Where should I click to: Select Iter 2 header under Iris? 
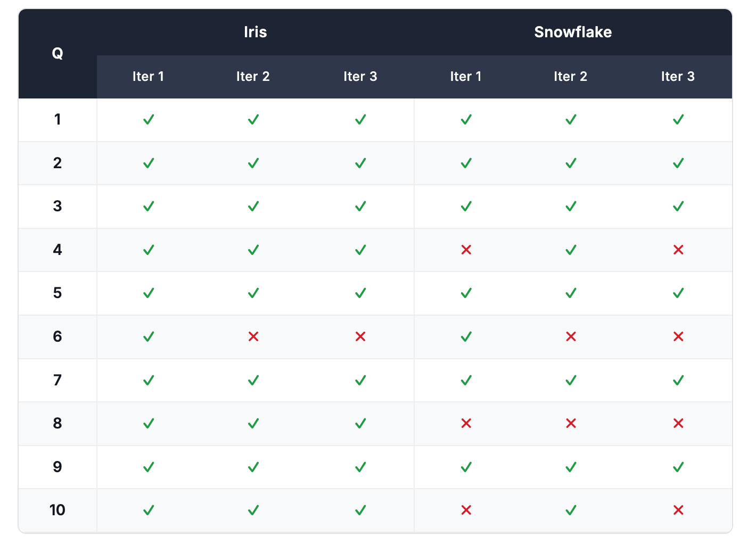click(253, 77)
